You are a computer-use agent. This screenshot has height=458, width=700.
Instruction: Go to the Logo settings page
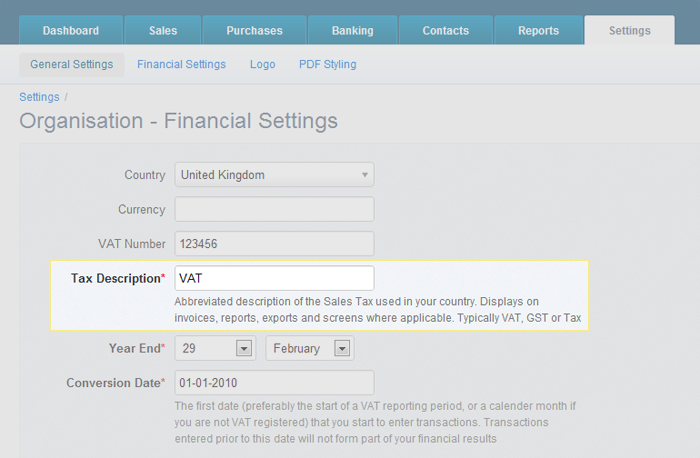(x=262, y=64)
